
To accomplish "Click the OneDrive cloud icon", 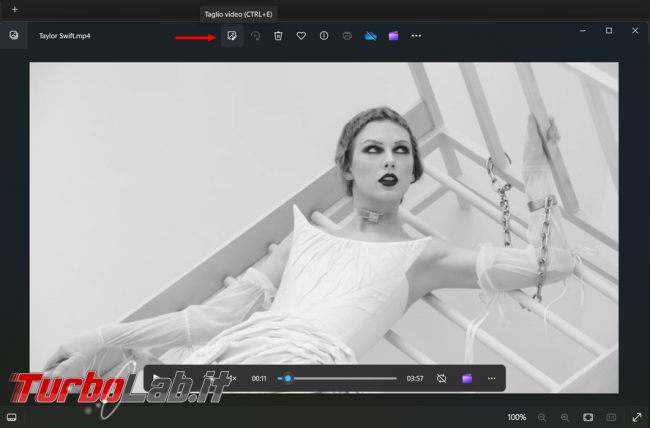I will tap(371, 36).
